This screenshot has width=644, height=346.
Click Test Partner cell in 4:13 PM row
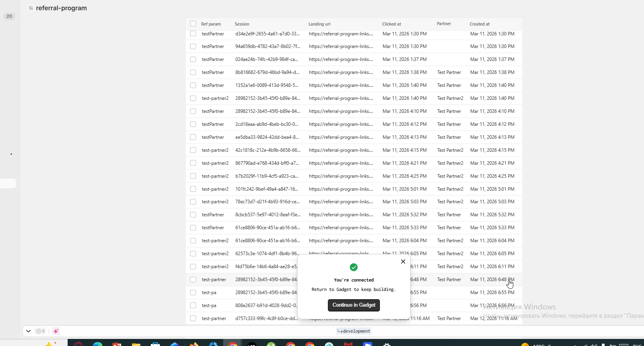[449, 137]
